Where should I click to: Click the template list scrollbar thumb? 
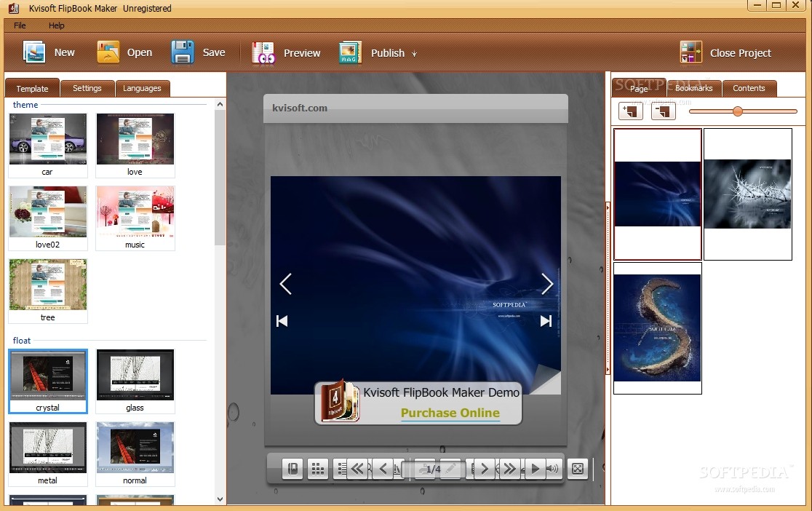tap(220, 178)
